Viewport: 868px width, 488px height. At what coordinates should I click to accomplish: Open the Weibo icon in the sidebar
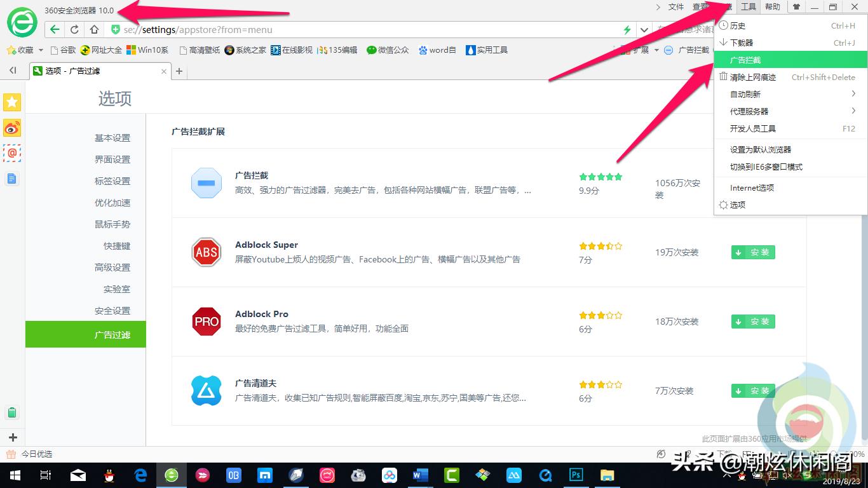pyautogui.click(x=12, y=128)
